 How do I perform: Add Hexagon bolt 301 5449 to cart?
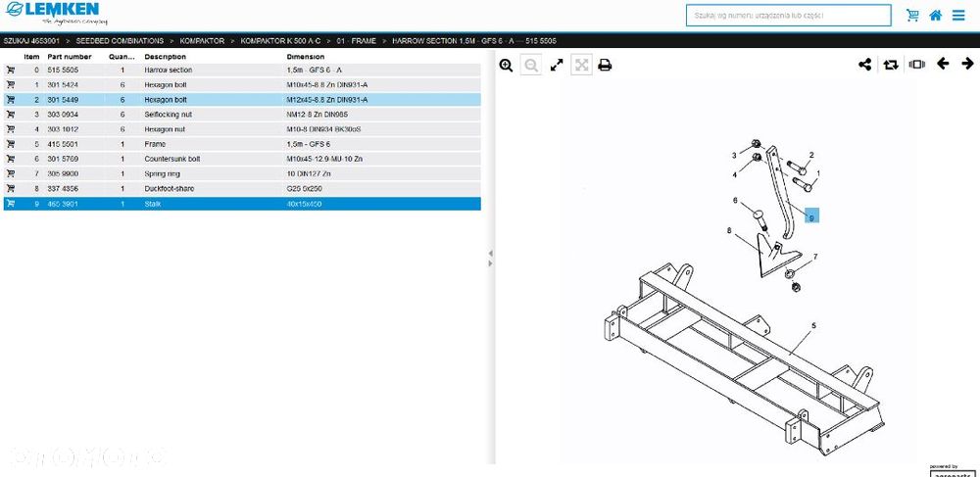[11, 99]
